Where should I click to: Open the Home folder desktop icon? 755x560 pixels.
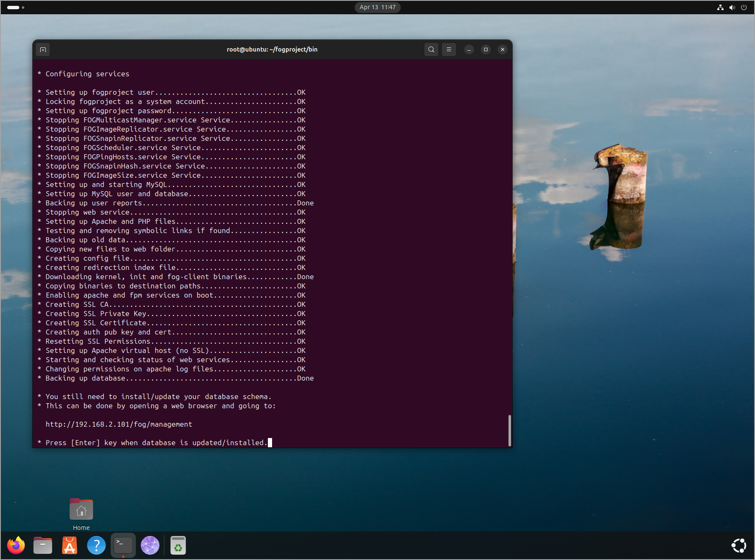(x=81, y=514)
